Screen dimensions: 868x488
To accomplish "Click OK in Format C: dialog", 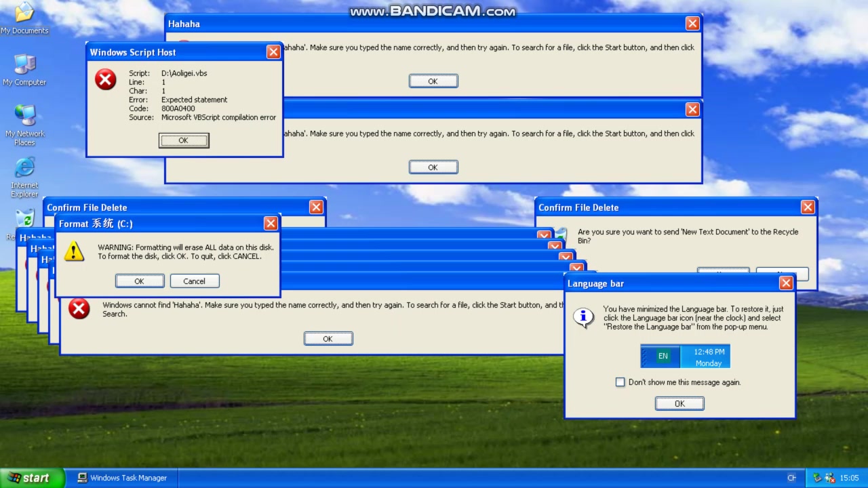I will [x=140, y=281].
